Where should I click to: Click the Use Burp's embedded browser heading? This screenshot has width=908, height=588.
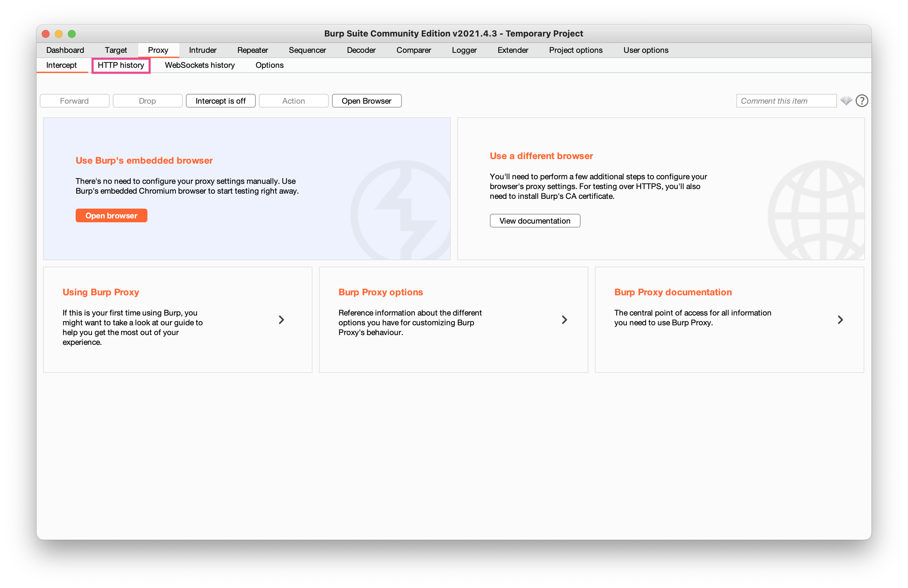tap(144, 161)
